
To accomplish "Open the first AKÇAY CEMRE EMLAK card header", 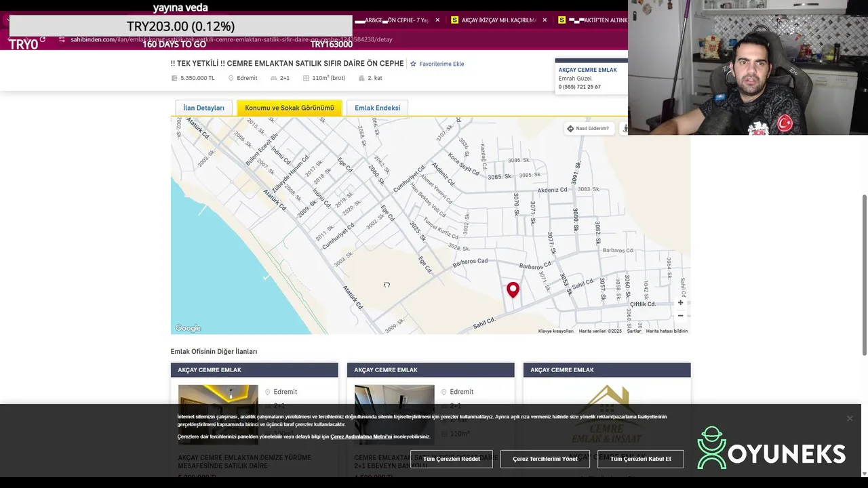I will pyautogui.click(x=254, y=370).
